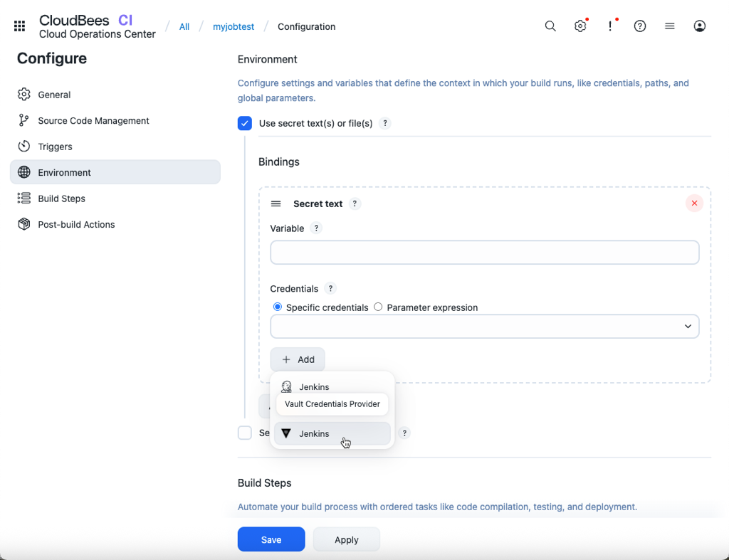Open the user account profile icon
The image size is (729, 560).
tap(699, 26)
